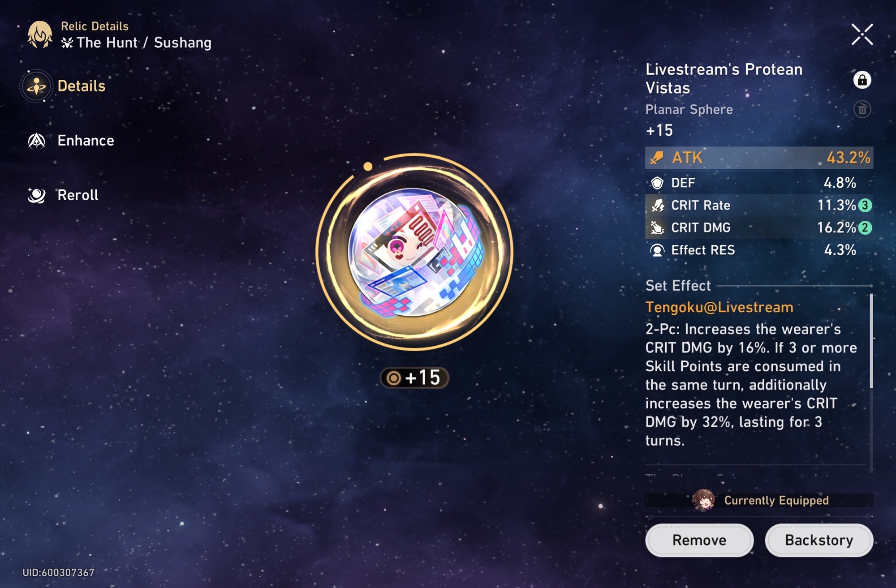The height and width of the screenshot is (588, 896).
Task: Open the relic Backstory
Action: coord(819,540)
